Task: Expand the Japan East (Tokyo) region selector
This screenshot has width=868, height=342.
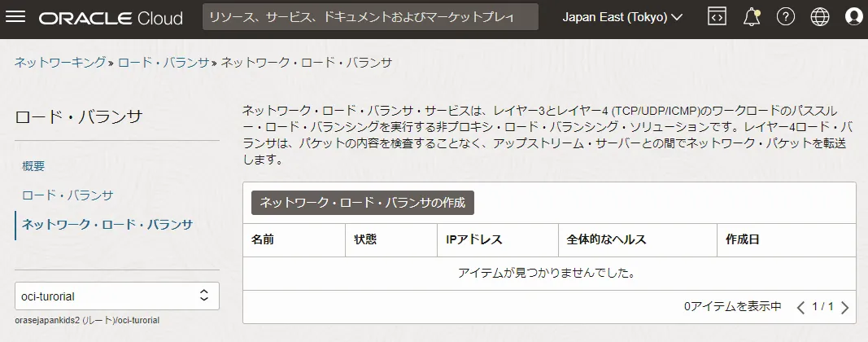Action: (622, 17)
